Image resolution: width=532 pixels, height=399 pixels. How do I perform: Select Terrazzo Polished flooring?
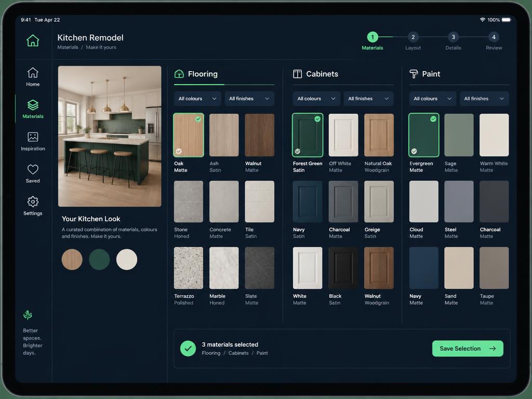click(x=188, y=268)
